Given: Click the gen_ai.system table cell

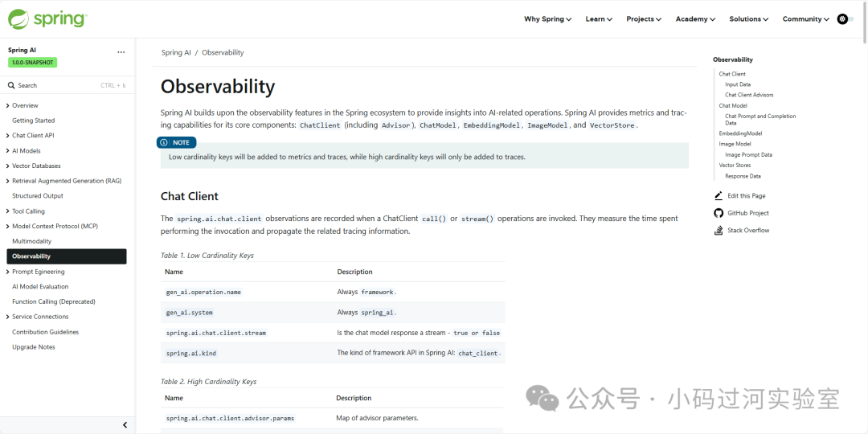Looking at the screenshot, I should 190,313.
